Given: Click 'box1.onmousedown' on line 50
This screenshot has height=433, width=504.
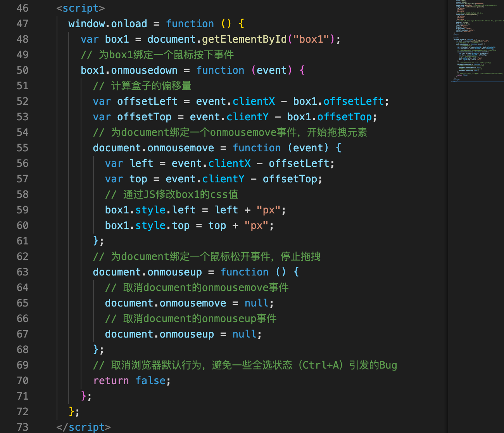Looking at the screenshot, I should click(x=129, y=70).
